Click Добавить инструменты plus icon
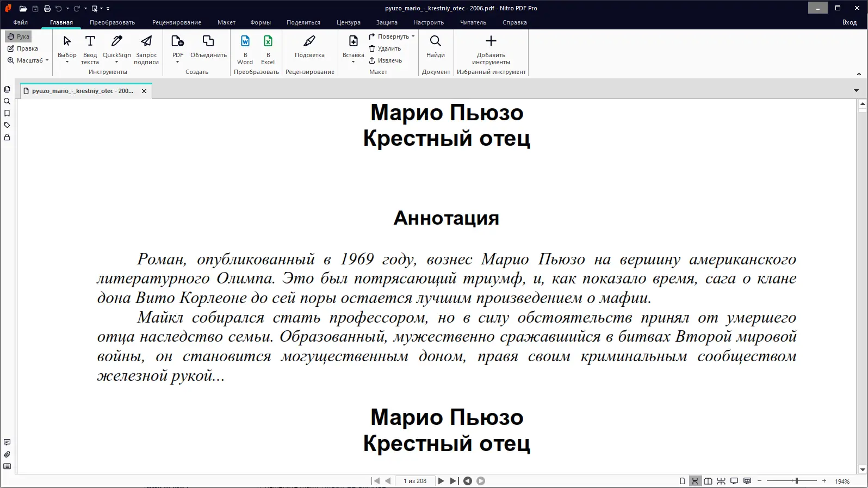This screenshot has height=488, width=868. [x=491, y=41]
